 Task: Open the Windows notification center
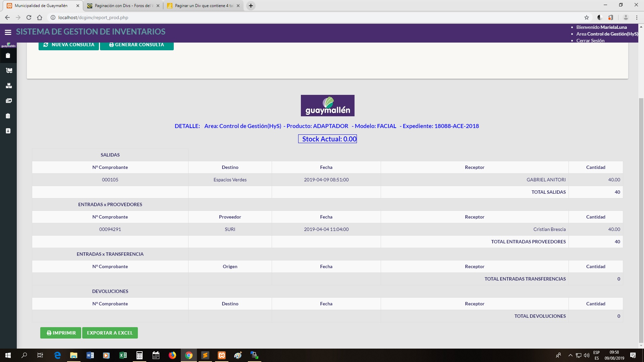[633, 355]
